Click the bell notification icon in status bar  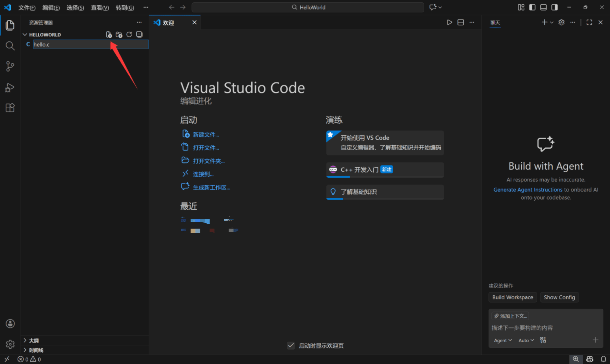pos(603,359)
